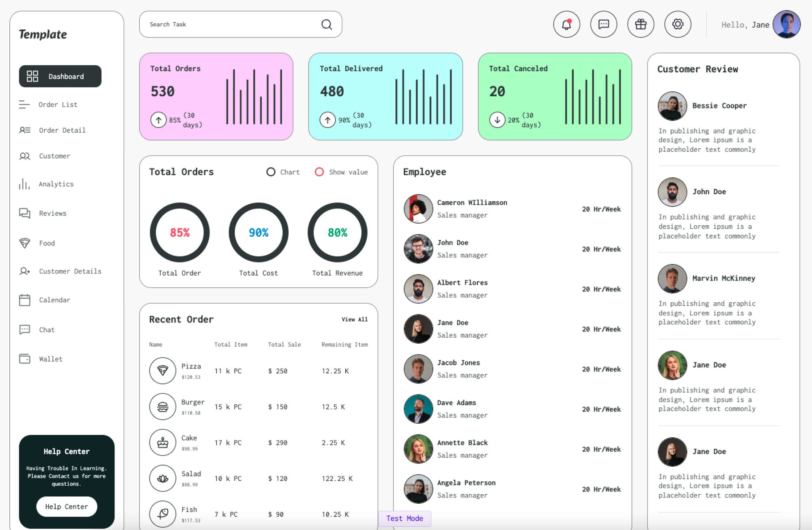Click View All in Recent Order
The height and width of the screenshot is (530, 812).
(x=354, y=319)
